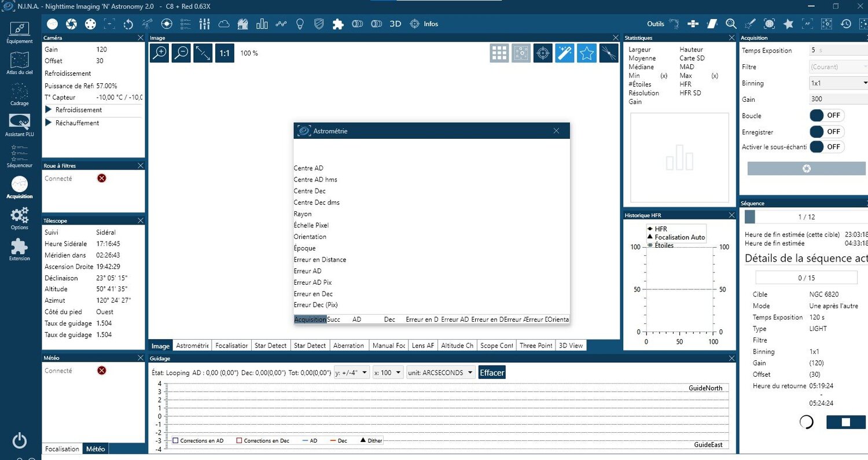
Task: Click the clock history tool icon
Action: [845, 24]
